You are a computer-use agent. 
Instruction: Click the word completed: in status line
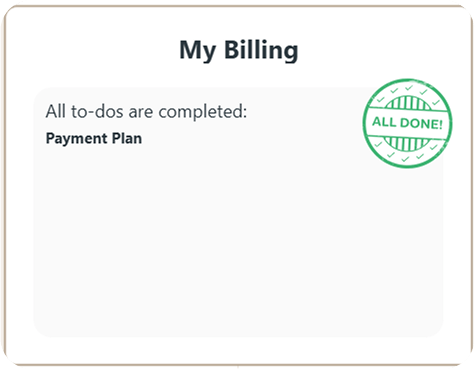(x=203, y=112)
